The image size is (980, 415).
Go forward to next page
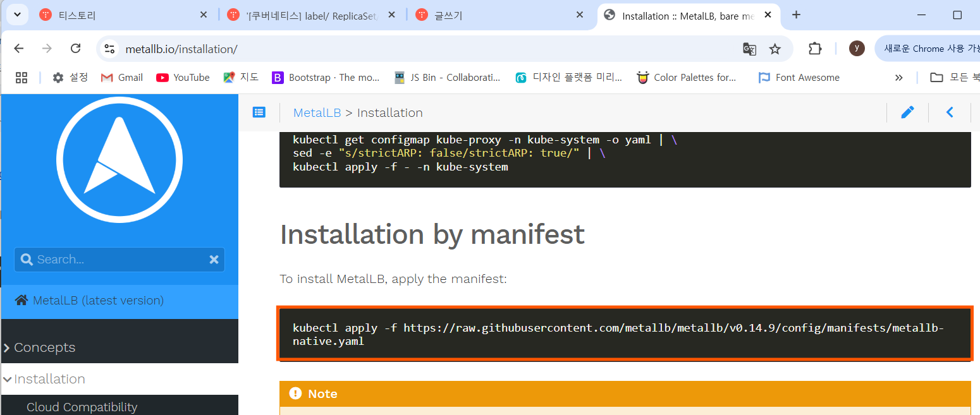point(47,49)
